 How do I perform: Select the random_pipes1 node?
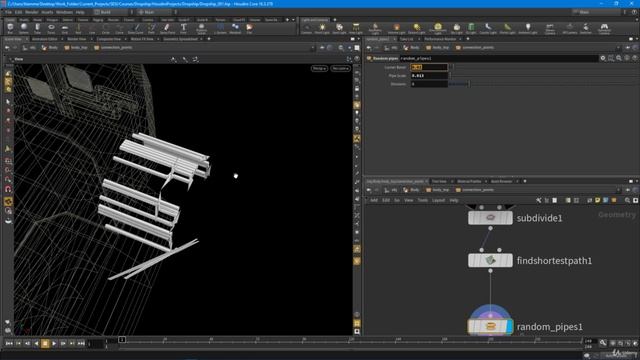490,327
